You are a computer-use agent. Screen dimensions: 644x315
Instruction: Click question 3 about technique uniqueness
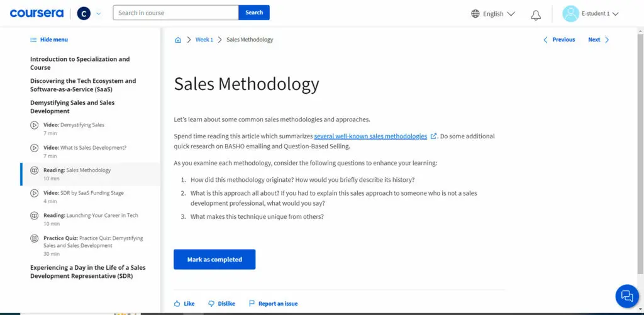pyautogui.click(x=257, y=216)
